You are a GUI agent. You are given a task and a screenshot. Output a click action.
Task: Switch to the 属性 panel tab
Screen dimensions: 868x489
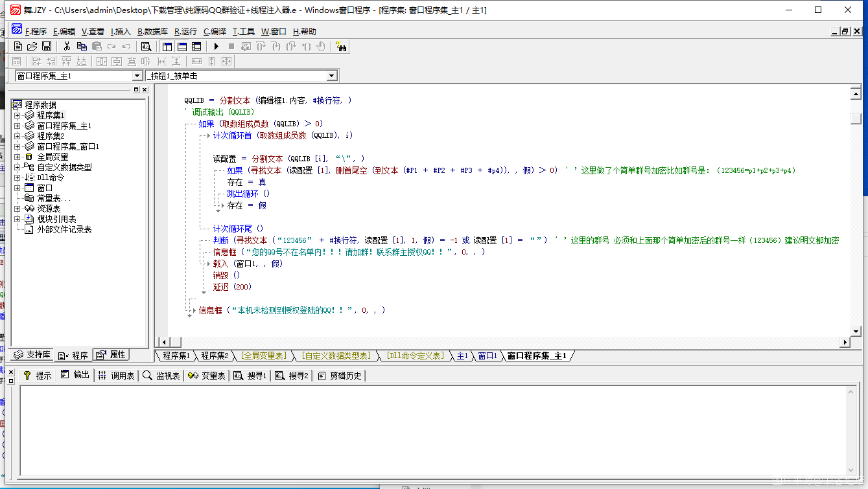tap(111, 355)
